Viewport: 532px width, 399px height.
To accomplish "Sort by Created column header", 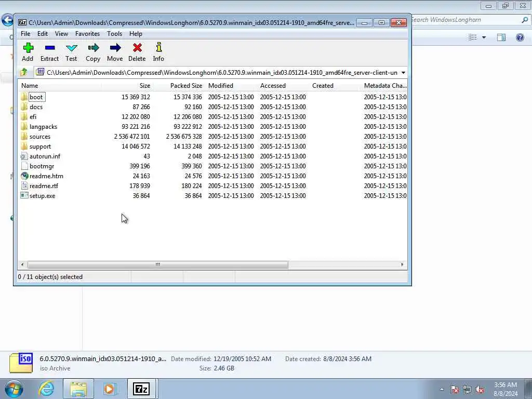I will coord(335,86).
